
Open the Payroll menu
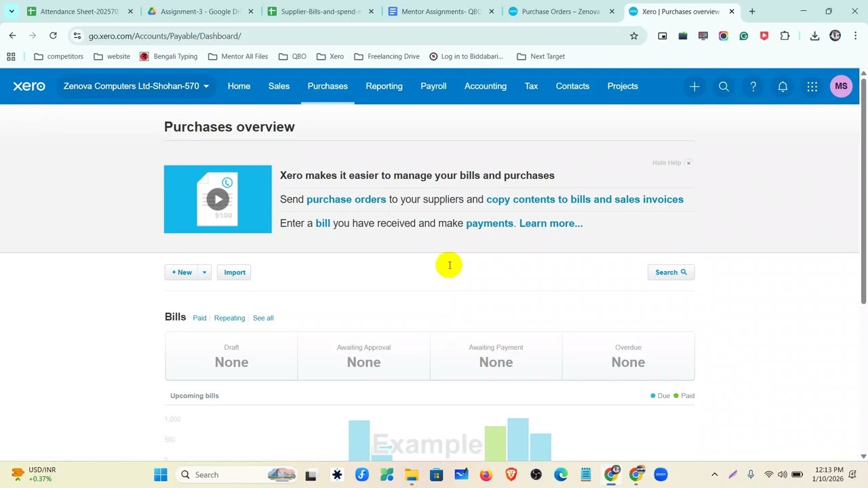click(433, 86)
